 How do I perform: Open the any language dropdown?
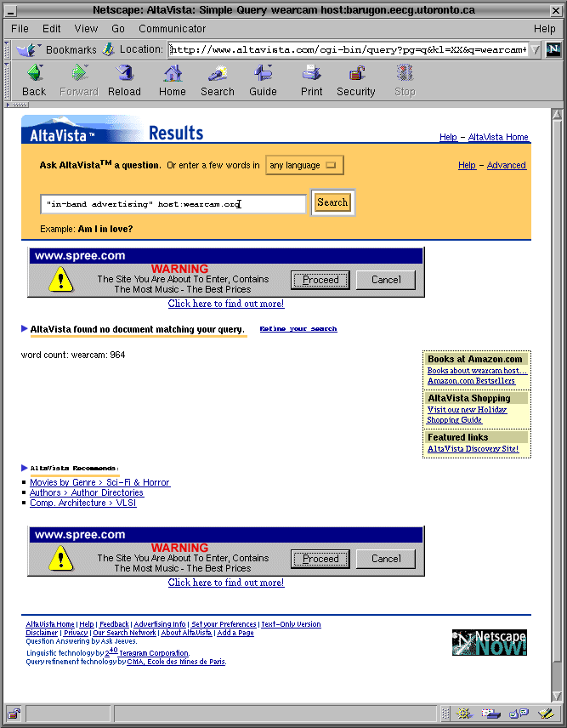[304, 165]
